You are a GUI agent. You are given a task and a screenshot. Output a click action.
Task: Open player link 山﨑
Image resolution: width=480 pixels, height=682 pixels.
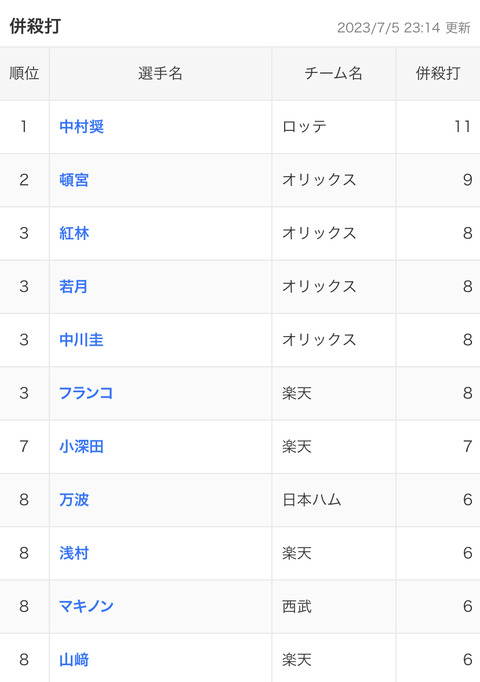tap(74, 659)
